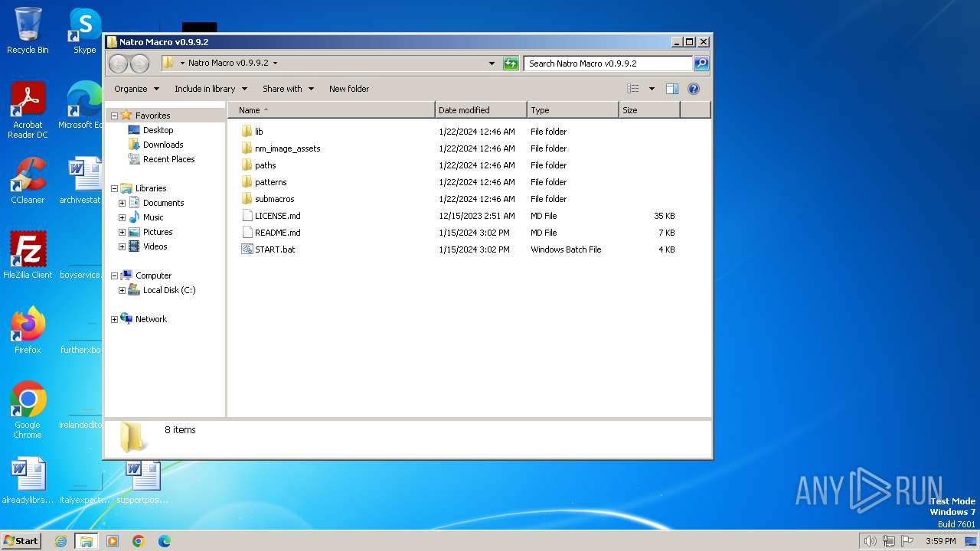Open Chrome from the taskbar
980x551 pixels.
(x=139, y=541)
